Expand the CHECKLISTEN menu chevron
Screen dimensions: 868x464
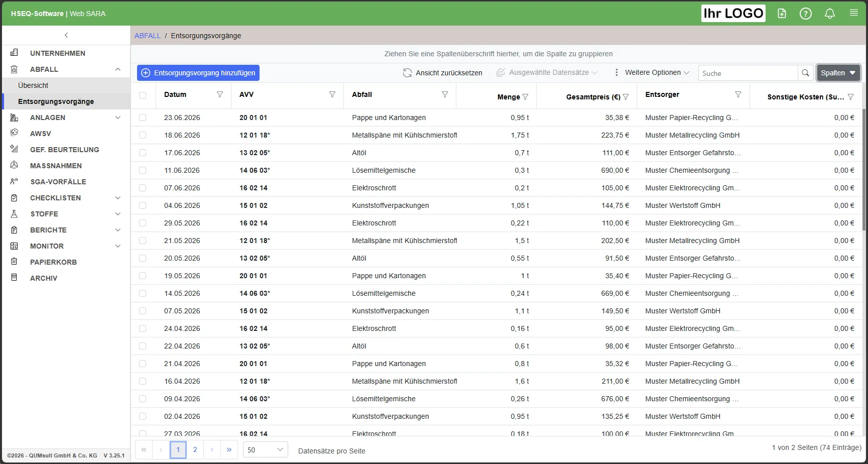[x=118, y=198]
